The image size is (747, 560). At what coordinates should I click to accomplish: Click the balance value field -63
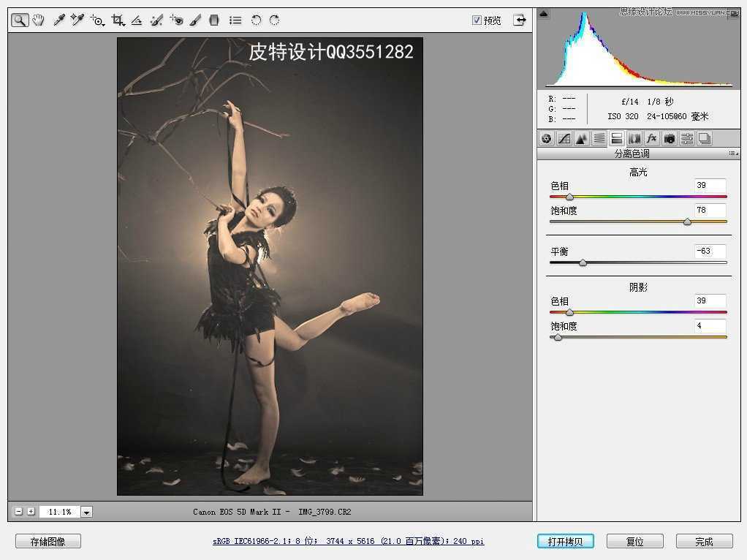[710, 251]
